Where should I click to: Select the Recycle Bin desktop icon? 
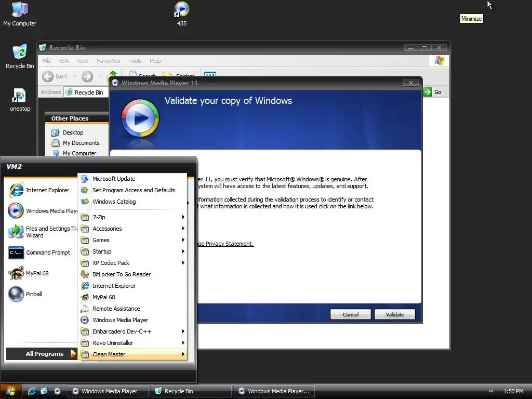[20, 57]
